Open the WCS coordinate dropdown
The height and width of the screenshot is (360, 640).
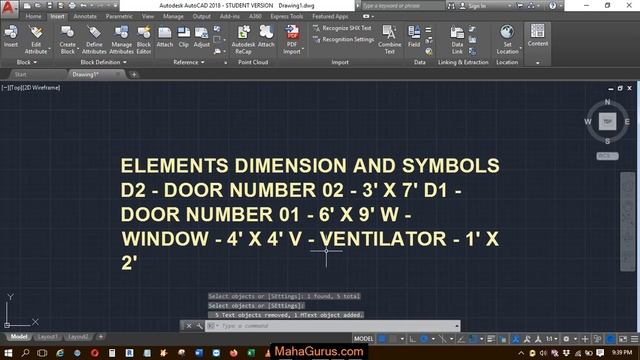(x=607, y=156)
